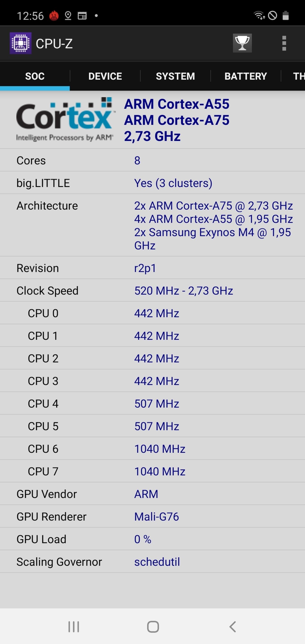Screen dimensions: 305x644
Task: Select the SOC tab
Action: (35, 76)
